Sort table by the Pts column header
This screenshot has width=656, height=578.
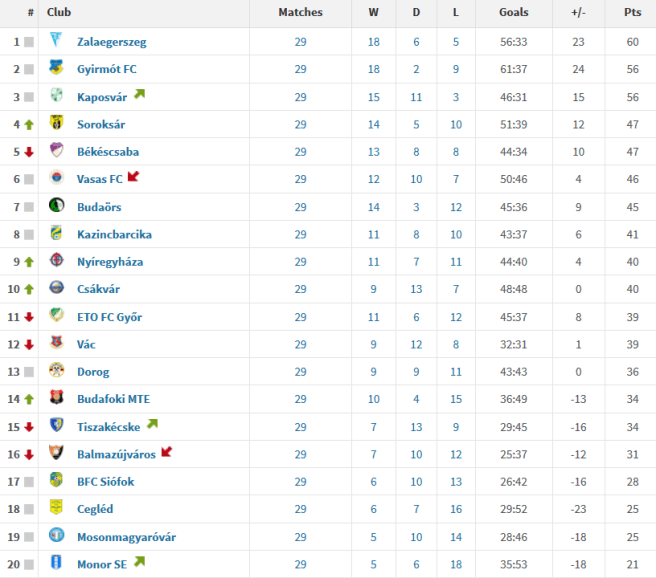[x=632, y=12]
